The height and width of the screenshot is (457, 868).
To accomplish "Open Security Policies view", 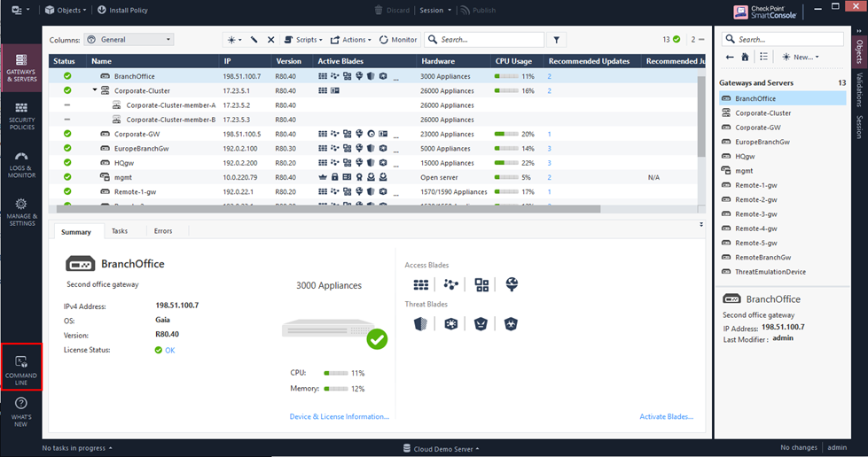I will [21, 116].
